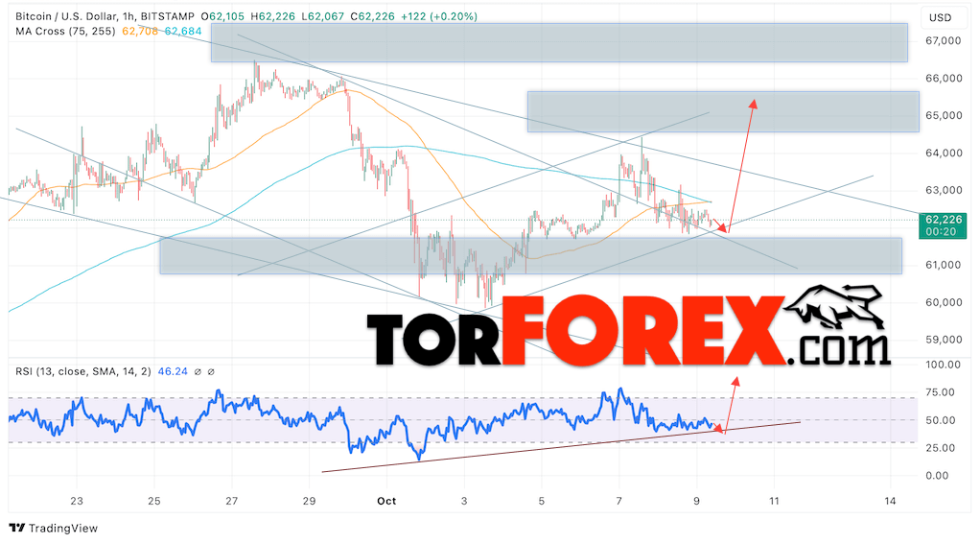980x543 pixels.
Task: Click the 75.00 RSI axis label
Action: click(x=941, y=393)
